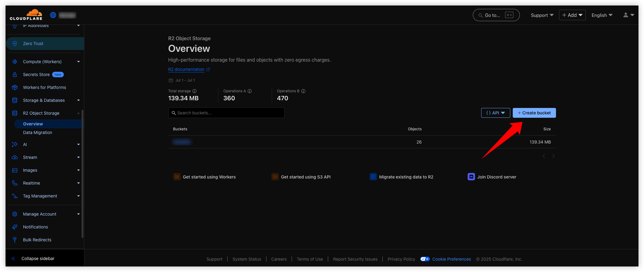Click the Secrets Store lock icon
The width and height of the screenshot is (644, 272).
point(14,75)
